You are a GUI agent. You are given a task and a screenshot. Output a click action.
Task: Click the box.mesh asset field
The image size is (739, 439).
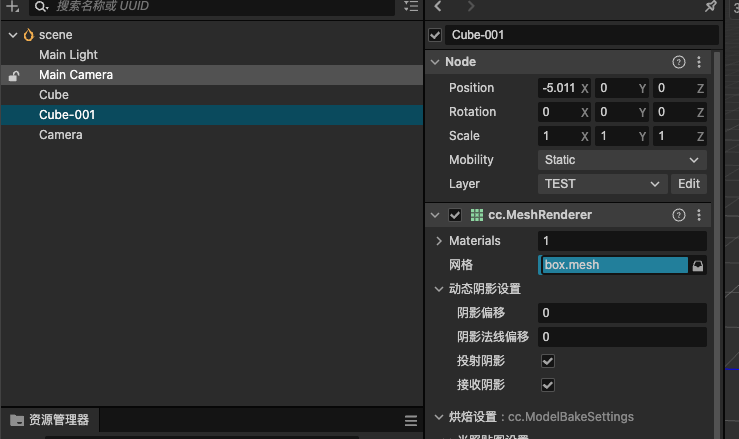click(x=615, y=265)
